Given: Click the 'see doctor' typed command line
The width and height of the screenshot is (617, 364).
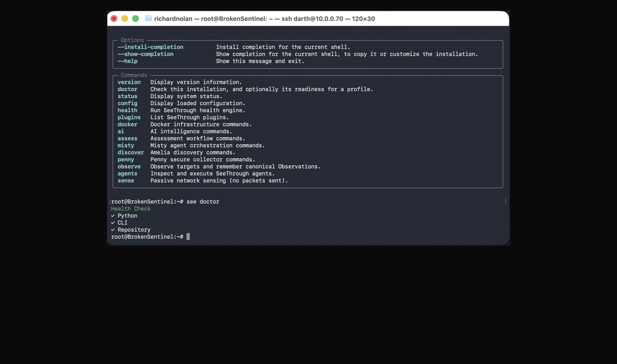Looking at the screenshot, I should pyautogui.click(x=203, y=201).
